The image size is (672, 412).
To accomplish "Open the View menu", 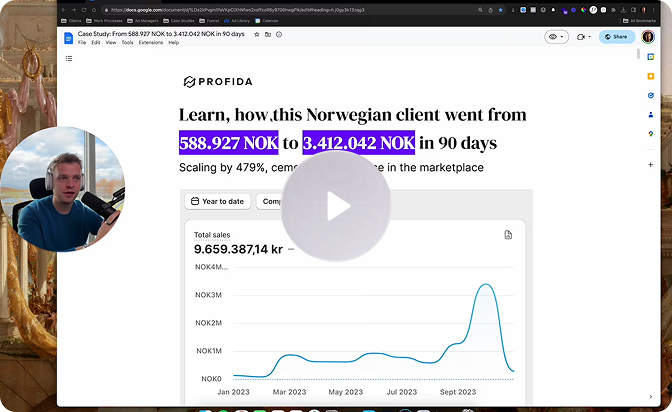I will 111,42.
